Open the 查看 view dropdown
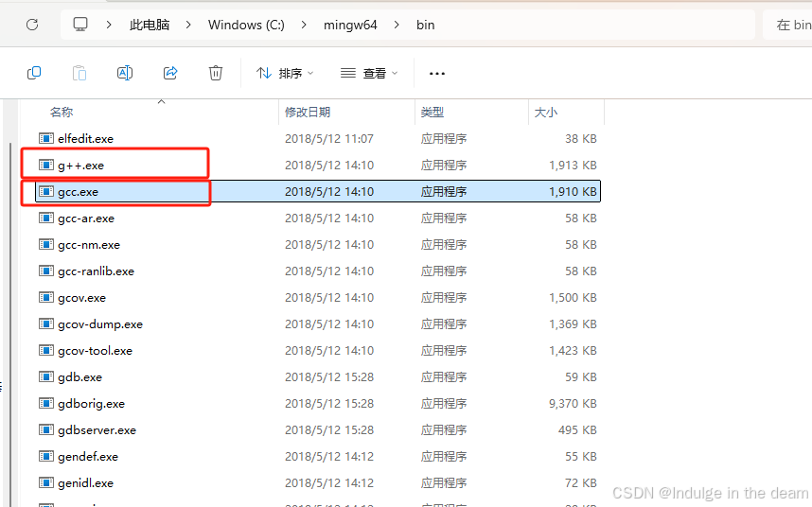 369,74
